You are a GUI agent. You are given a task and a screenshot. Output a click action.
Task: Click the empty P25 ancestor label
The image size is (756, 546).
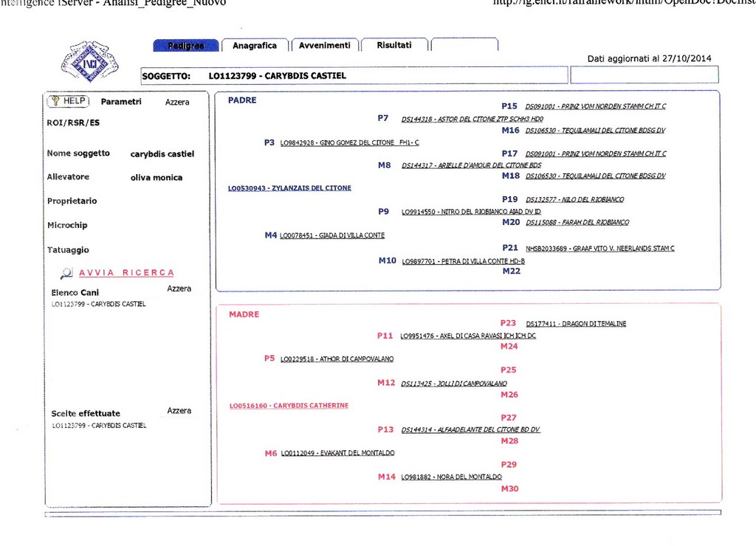508,370
